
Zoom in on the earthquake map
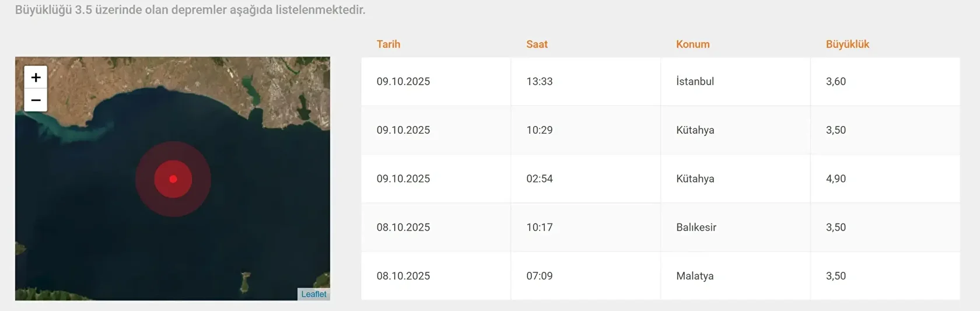[x=36, y=78]
